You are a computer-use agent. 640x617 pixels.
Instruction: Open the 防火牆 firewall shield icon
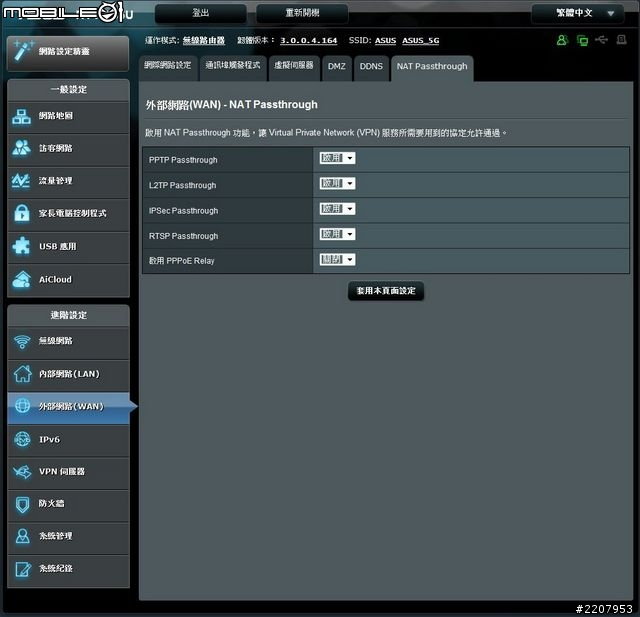click(22, 504)
